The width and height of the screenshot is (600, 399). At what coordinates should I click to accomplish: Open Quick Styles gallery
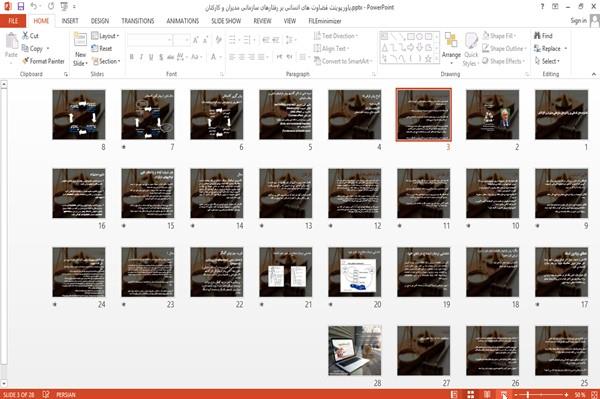click(470, 49)
